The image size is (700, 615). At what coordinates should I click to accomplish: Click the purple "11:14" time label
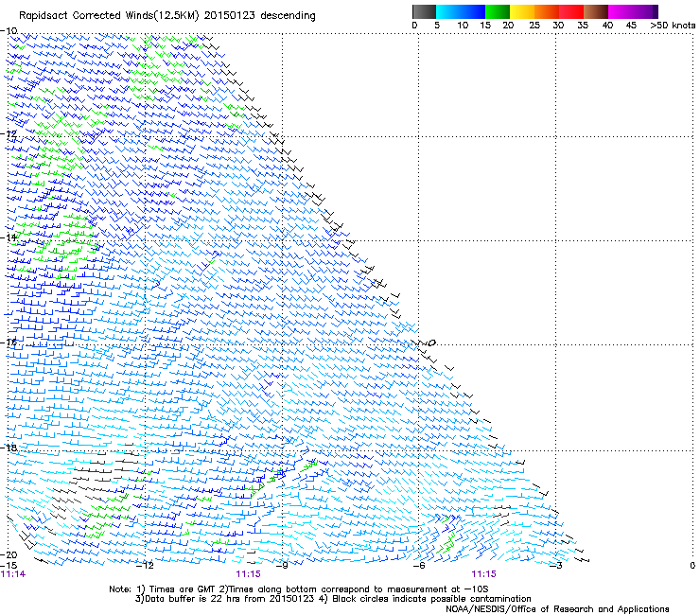pos(13,574)
